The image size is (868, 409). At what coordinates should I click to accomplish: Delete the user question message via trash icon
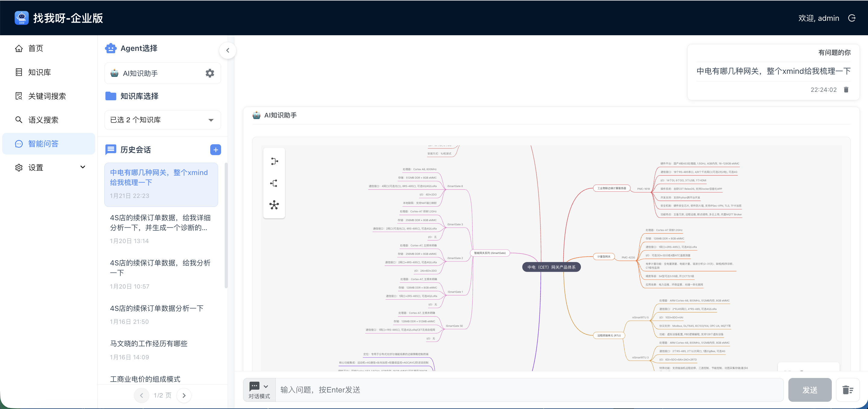coord(846,89)
